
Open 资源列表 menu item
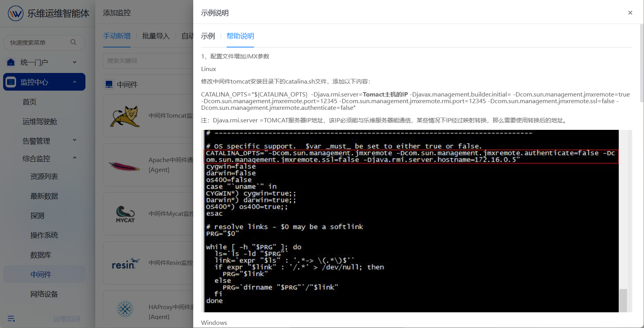44,177
